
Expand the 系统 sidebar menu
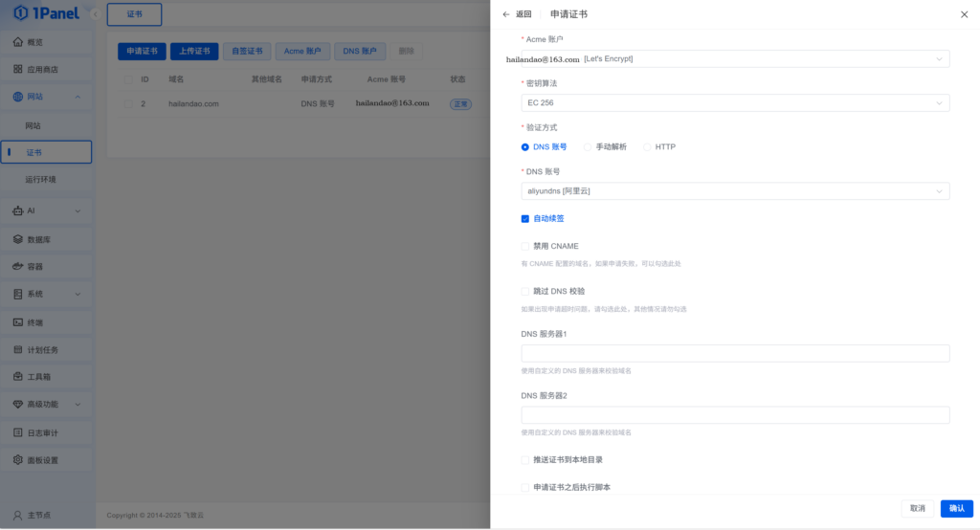click(78, 295)
